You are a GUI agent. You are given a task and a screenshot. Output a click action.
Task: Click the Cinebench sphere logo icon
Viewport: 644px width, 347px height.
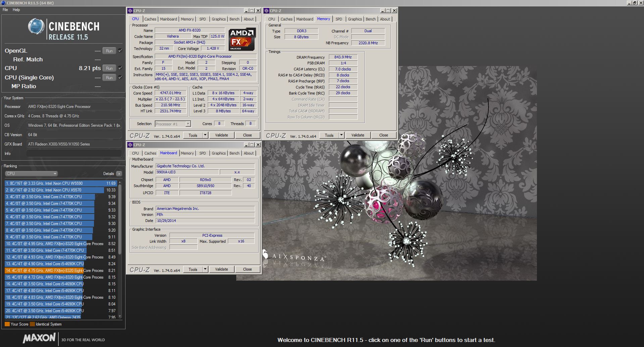point(36,26)
